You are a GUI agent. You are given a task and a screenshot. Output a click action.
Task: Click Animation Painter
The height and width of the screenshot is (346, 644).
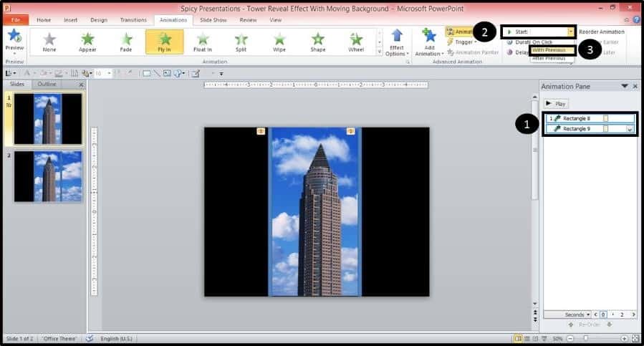click(x=473, y=52)
